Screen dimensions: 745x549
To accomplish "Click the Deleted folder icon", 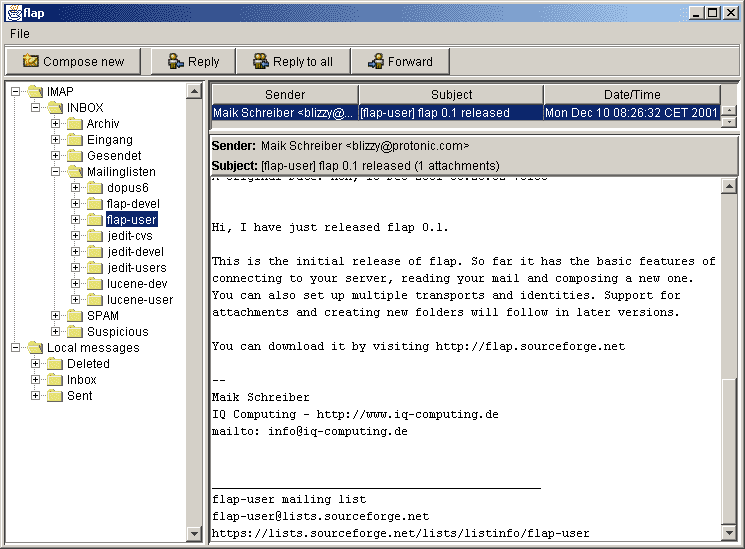I will 55,364.
